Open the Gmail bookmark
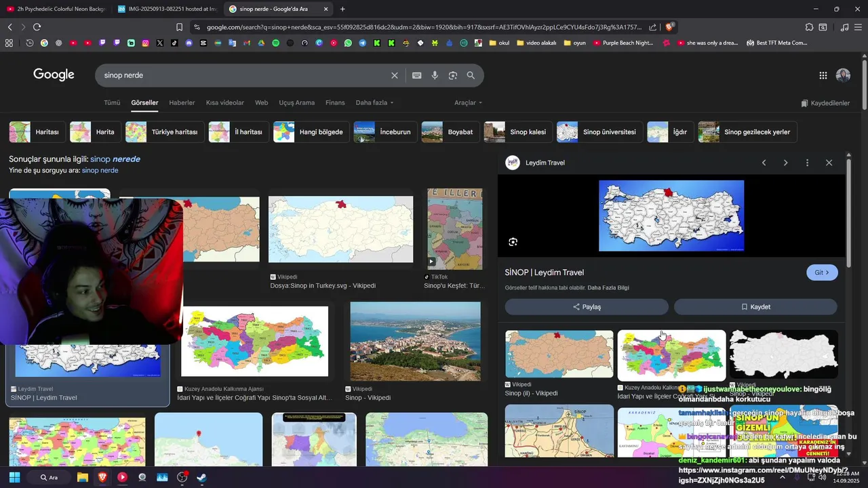 247,43
